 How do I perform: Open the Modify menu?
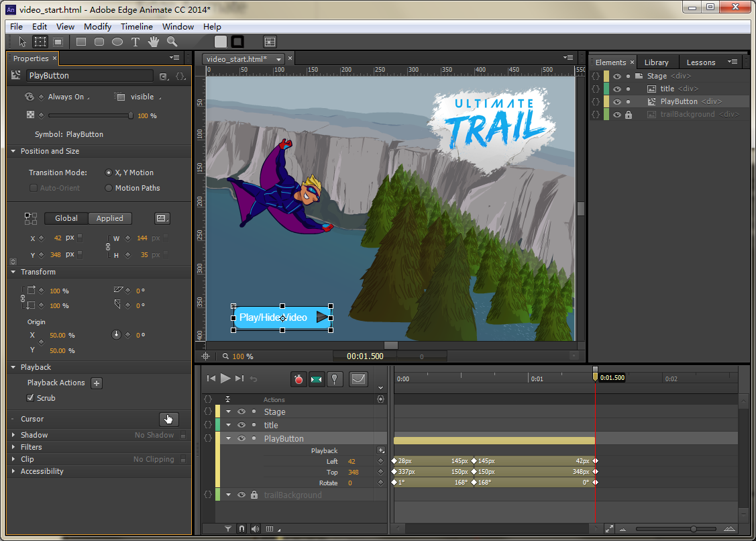point(97,27)
